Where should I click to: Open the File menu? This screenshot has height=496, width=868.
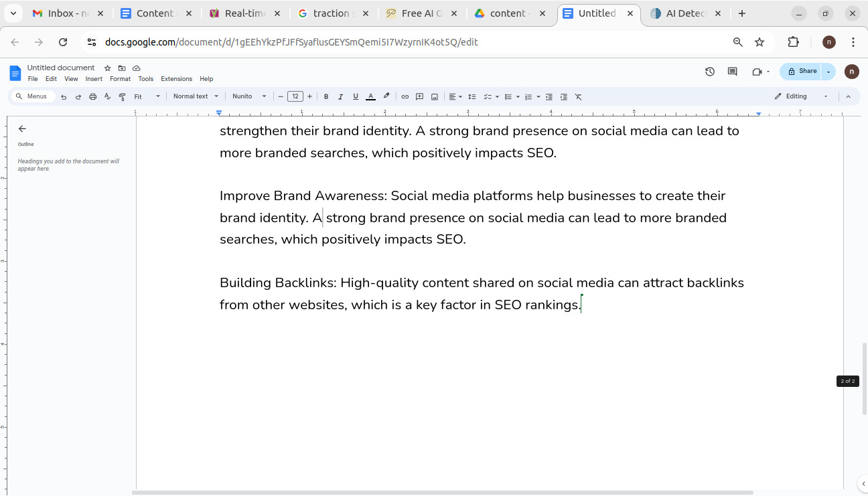33,79
